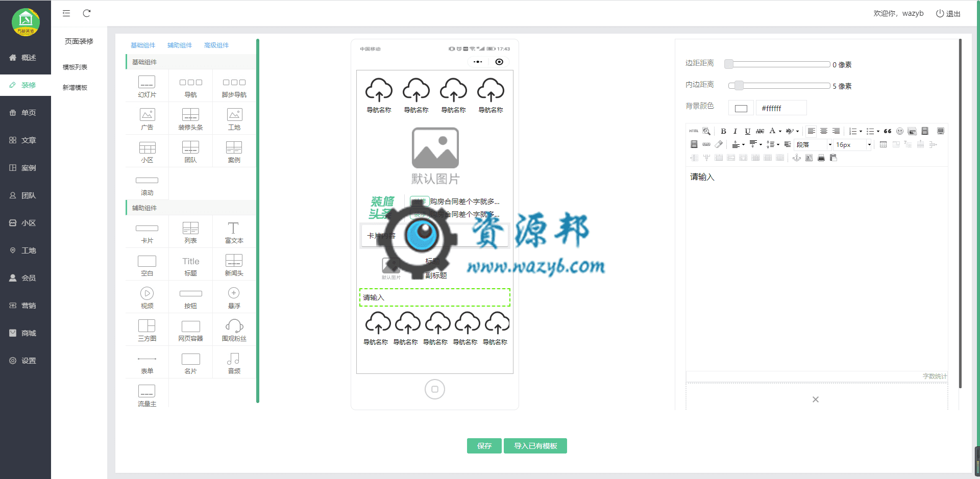Add the 音频 audio component
The height and width of the screenshot is (479, 980).
tap(234, 363)
